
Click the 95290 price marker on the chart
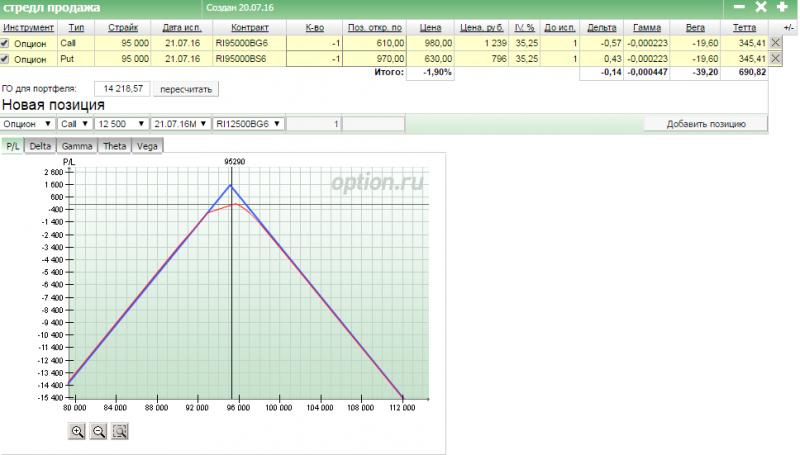click(x=235, y=162)
